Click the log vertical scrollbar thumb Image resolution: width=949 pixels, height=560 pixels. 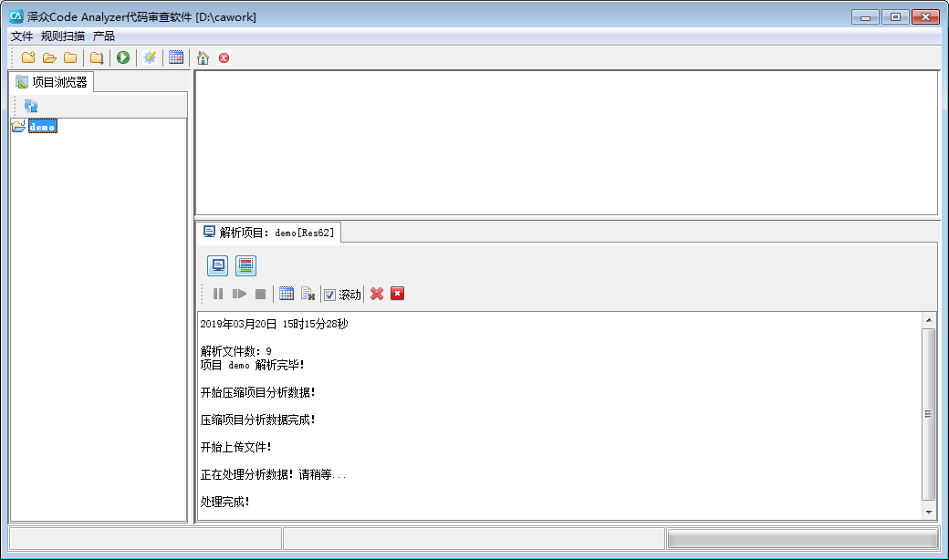pos(929,414)
